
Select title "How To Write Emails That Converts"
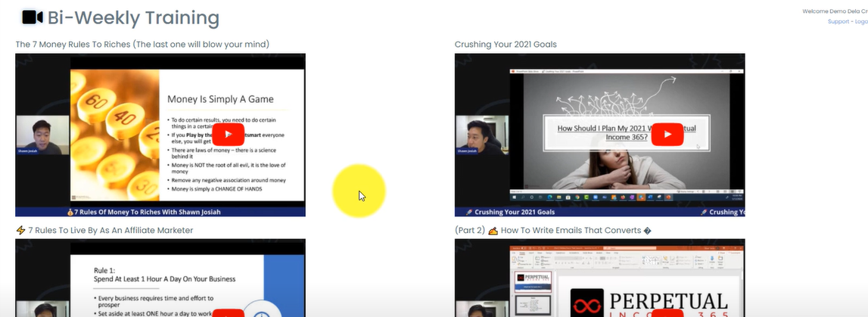[x=571, y=230]
